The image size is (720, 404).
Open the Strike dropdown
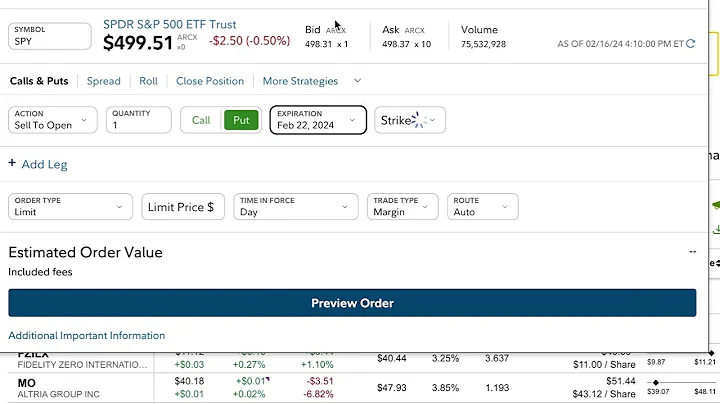(410, 120)
